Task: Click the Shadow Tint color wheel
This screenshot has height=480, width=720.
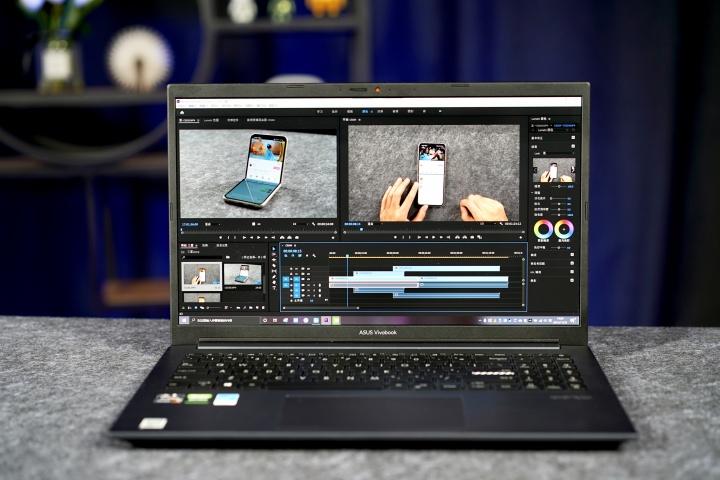Action: tap(543, 229)
